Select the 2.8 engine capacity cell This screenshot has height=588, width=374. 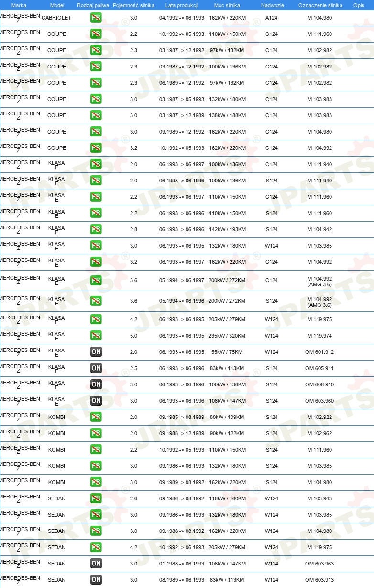pyautogui.click(x=133, y=229)
